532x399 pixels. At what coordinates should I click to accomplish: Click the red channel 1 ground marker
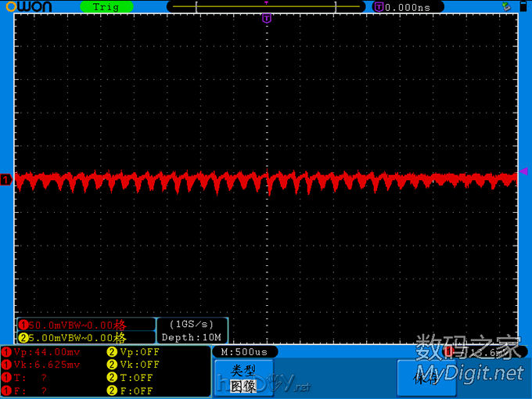(x=5, y=181)
